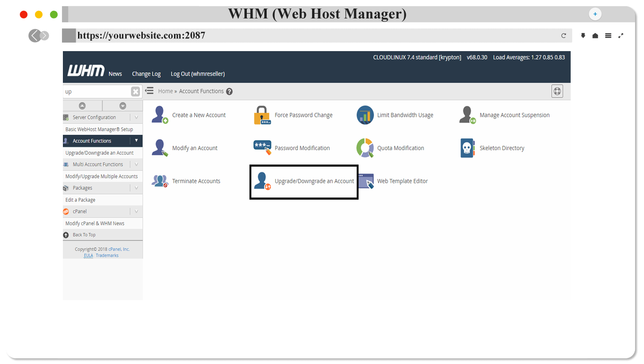Image resolution: width=644 pixels, height=364 pixels.
Task: Click Back To Top arrow icon
Action: click(x=66, y=235)
